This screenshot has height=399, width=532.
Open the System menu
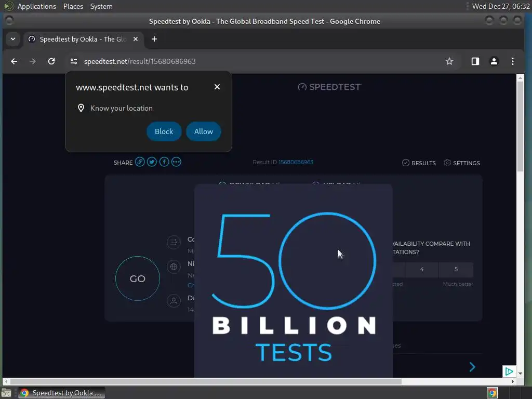(101, 6)
